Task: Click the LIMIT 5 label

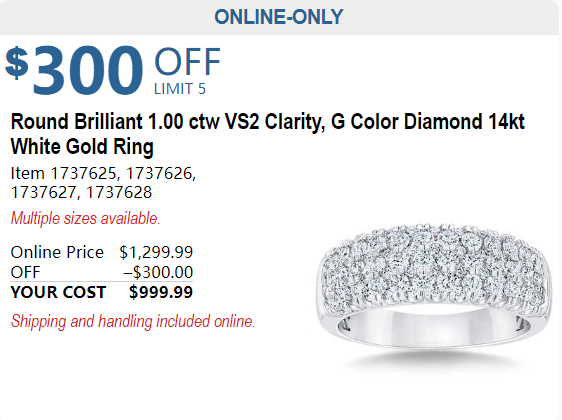Action: coord(180,89)
